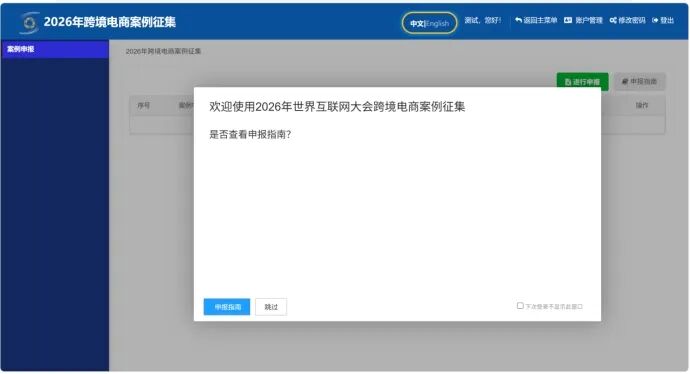The width and height of the screenshot is (690, 374).
Task: Open the 申报指南 guide from dialog
Action: [x=227, y=307]
